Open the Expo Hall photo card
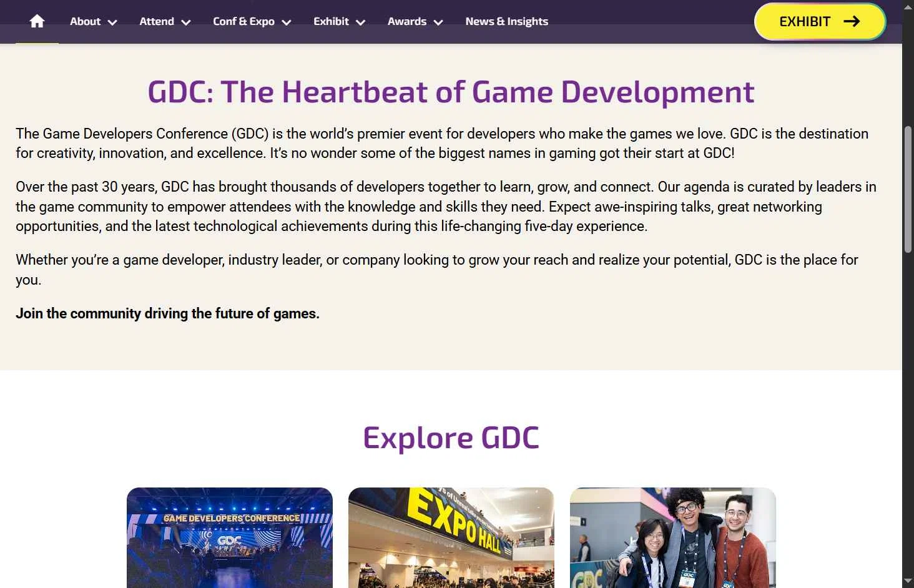This screenshot has width=914, height=588. 451,537
